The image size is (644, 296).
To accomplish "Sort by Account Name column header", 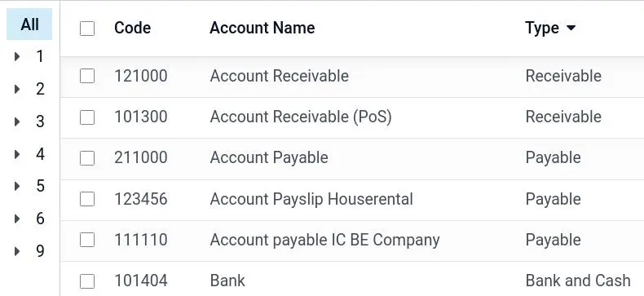I will 262,28.
